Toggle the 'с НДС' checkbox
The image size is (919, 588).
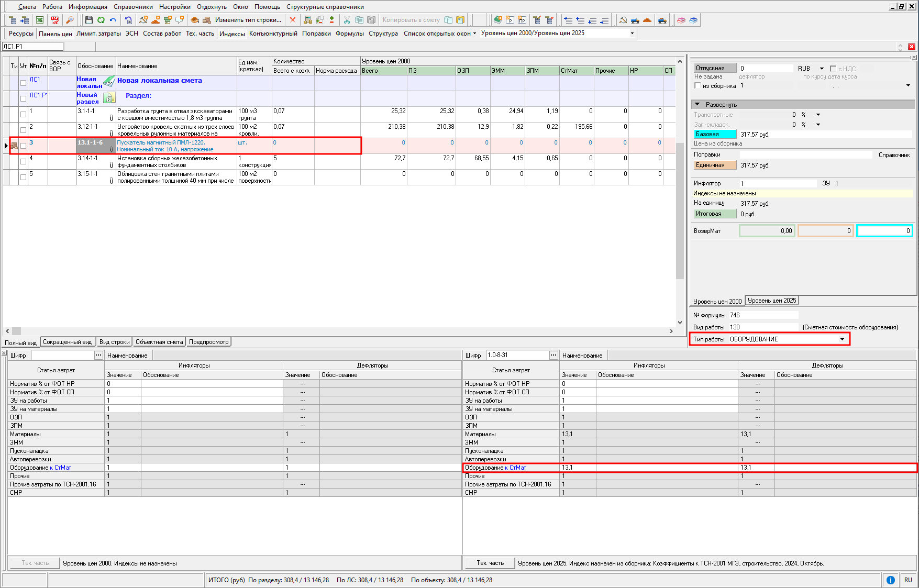833,69
